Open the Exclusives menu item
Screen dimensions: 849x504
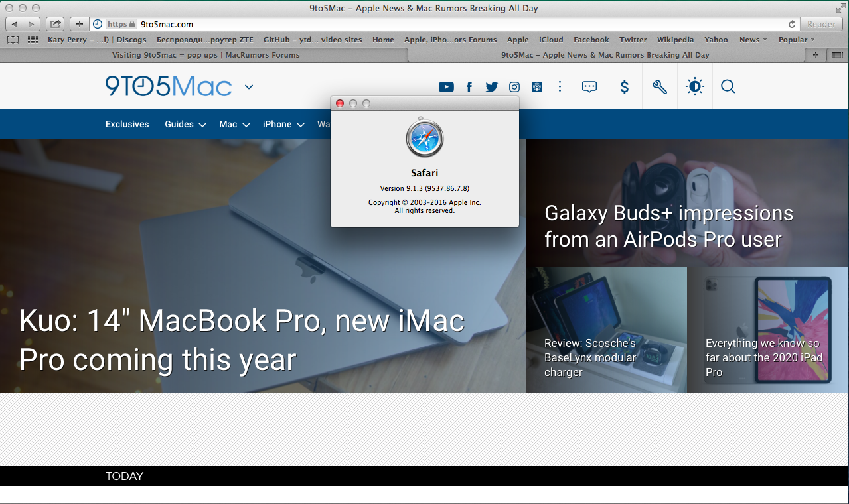coord(127,124)
